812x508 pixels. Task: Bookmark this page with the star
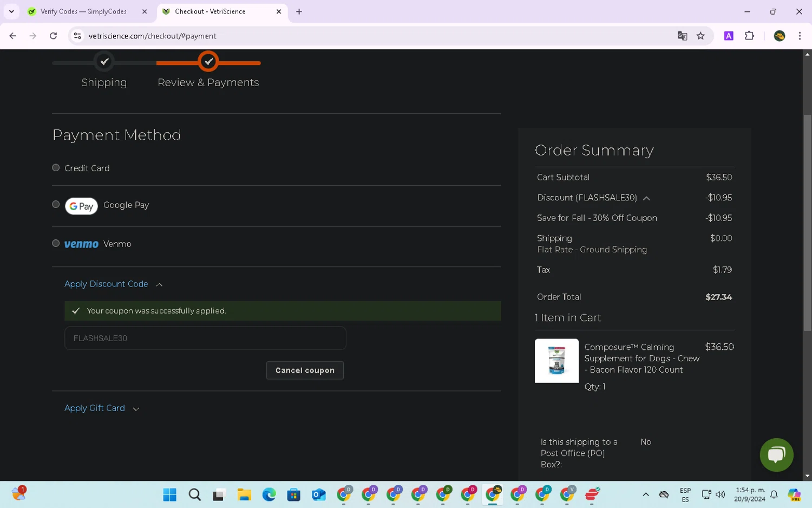coord(700,36)
